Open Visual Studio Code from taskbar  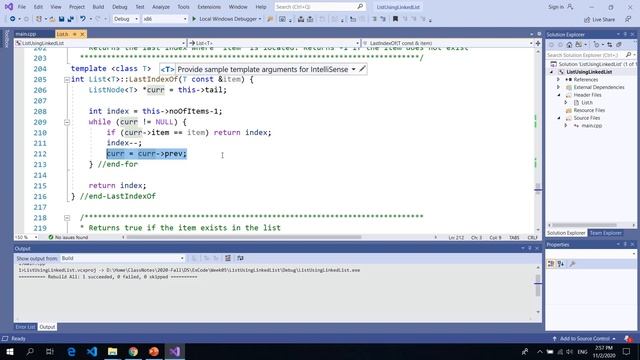(92, 351)
